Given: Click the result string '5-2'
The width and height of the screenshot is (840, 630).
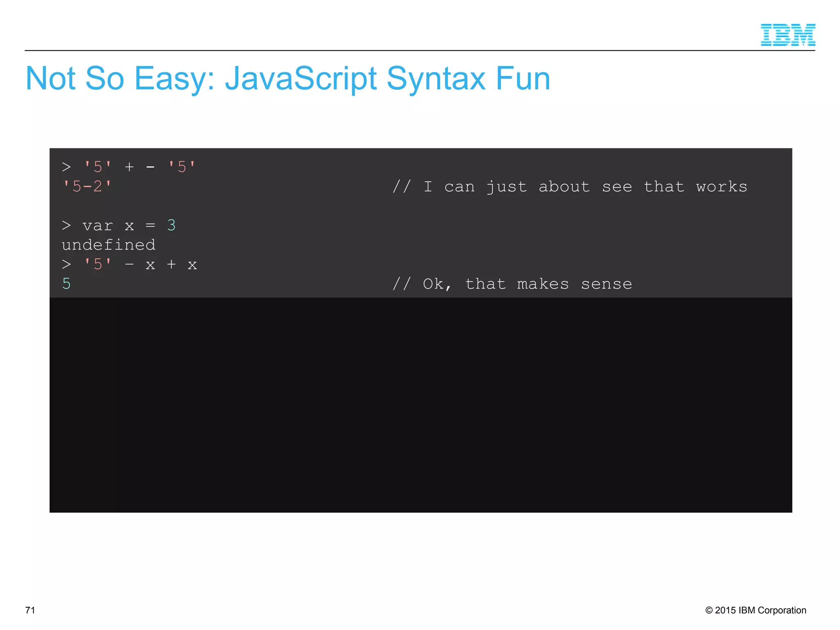Looking at the screenshot, I should point(87,187).
